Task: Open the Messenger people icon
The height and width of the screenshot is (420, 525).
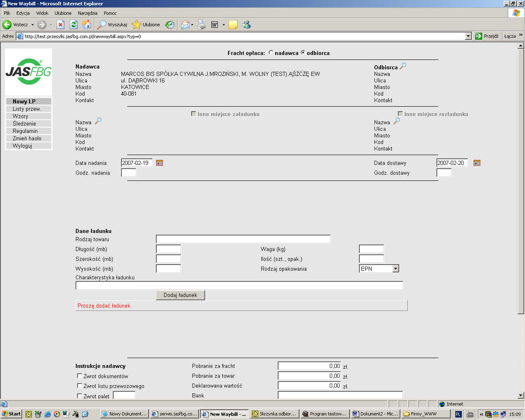Action: 246,25
